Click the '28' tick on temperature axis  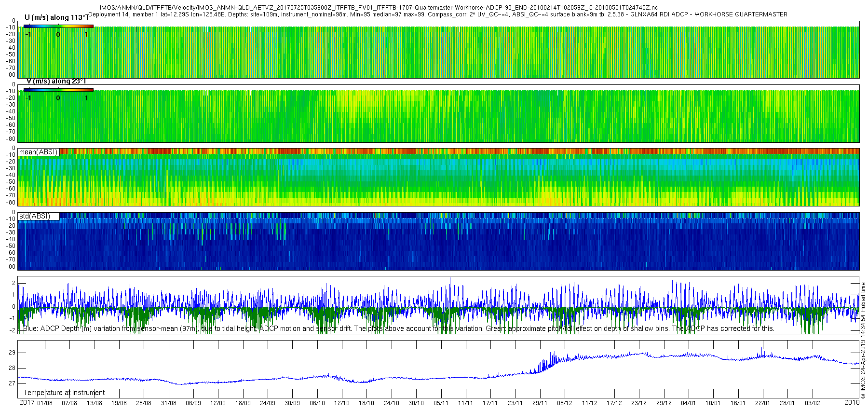click(12, 368)
